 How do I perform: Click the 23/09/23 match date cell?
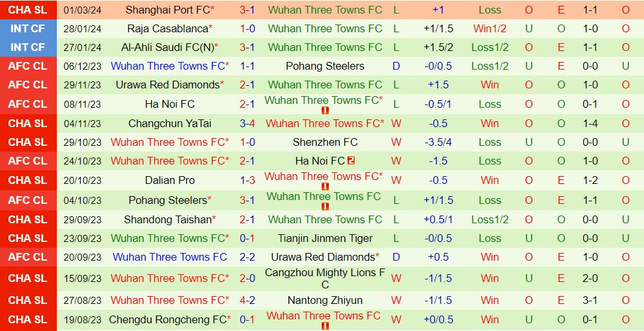[x=83, y=238]
